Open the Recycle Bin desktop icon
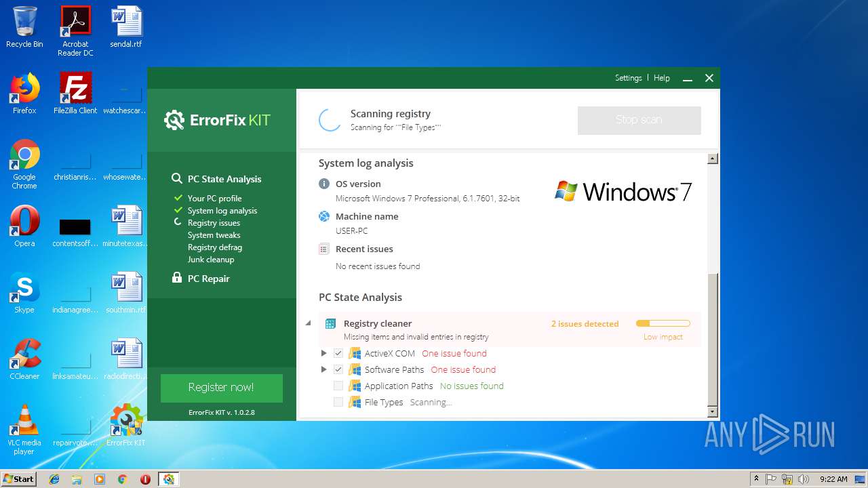Screen dimensions: 868x488 [x=24, y=27]
